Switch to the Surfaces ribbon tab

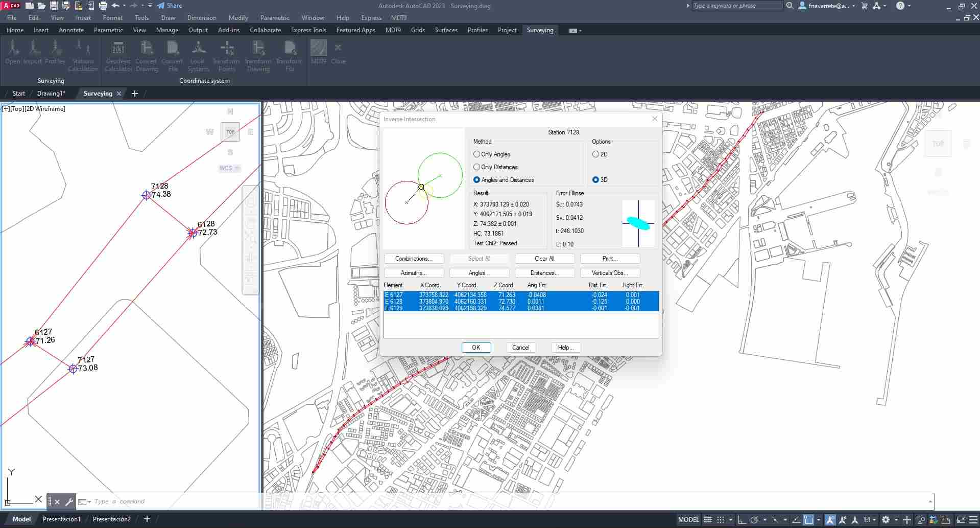point(446,30)
